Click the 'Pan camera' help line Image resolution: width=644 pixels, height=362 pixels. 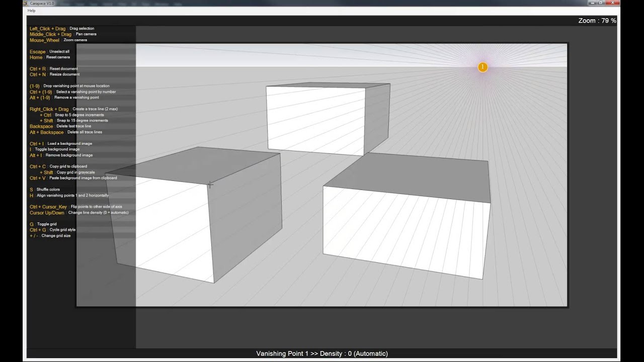86,34
